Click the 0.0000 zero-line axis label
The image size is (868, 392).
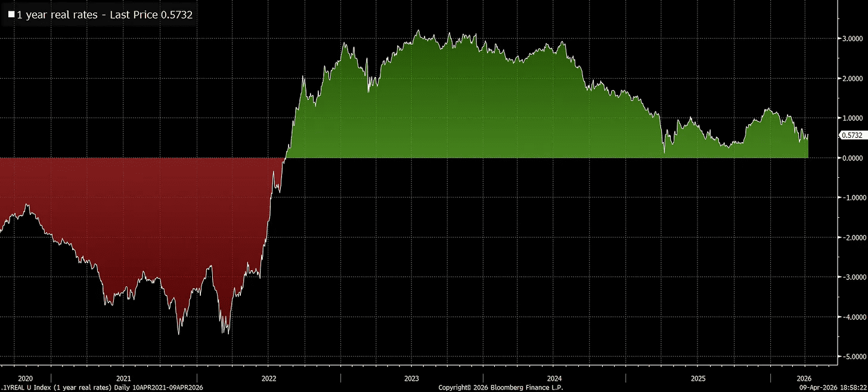pos(851,158)
